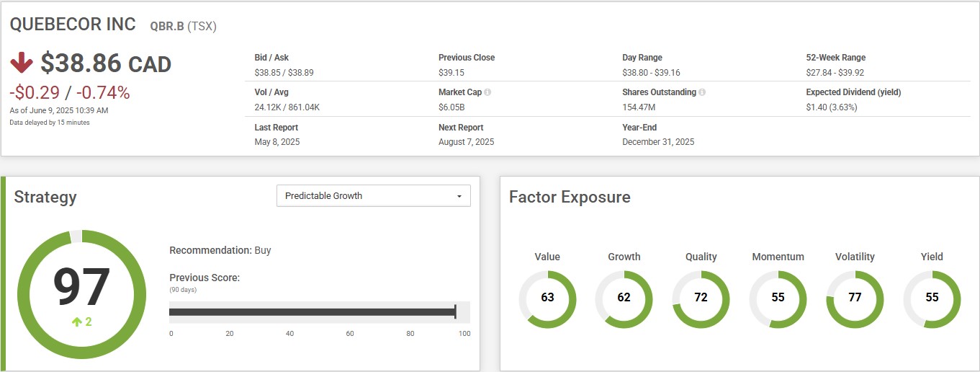The width and height of the screenshot is (980, 372).
Task: Select the Yield factor gauge 55
Action: point(932,299)
